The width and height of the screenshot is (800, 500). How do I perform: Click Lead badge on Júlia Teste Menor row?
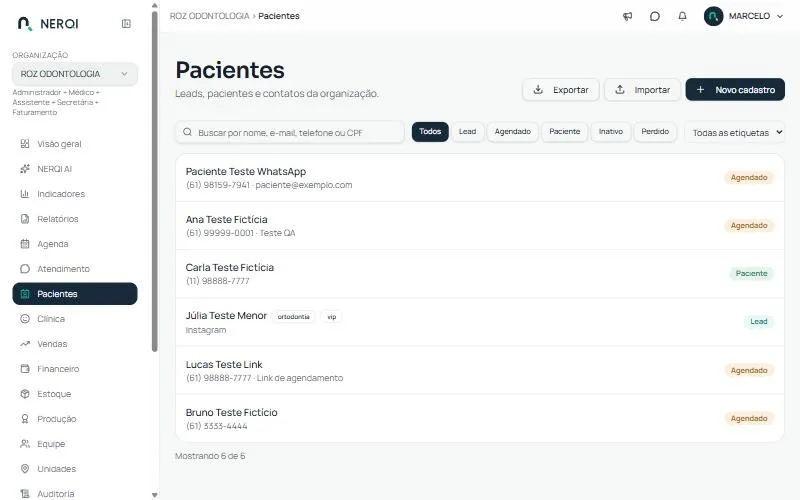pos(759,321)
